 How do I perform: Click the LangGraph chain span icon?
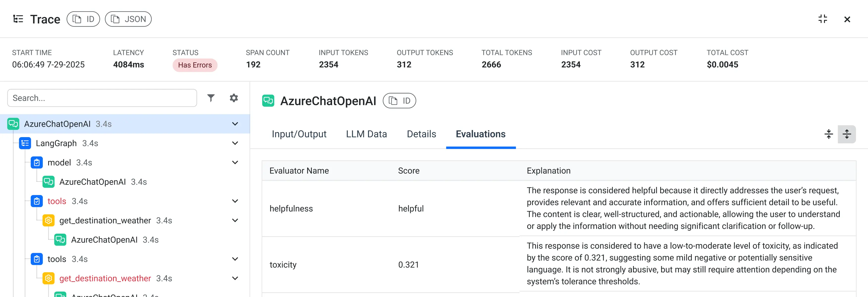[25, 143]
